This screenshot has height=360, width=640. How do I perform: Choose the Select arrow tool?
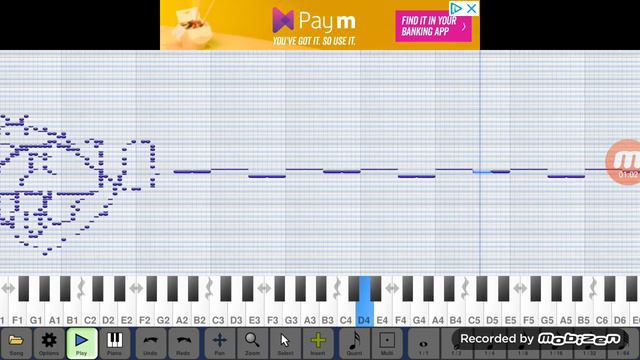[285, 343]
